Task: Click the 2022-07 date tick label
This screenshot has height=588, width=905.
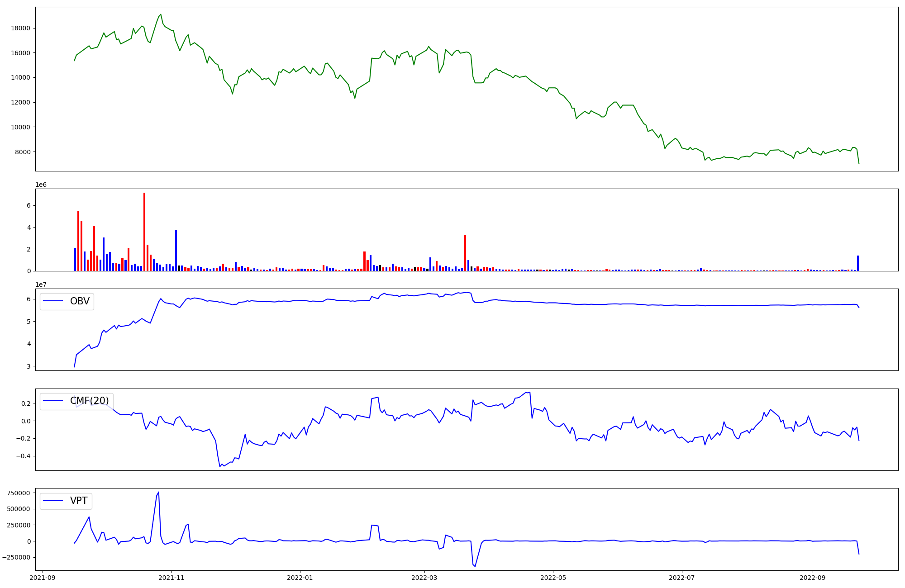Action: tap(681, 578)
